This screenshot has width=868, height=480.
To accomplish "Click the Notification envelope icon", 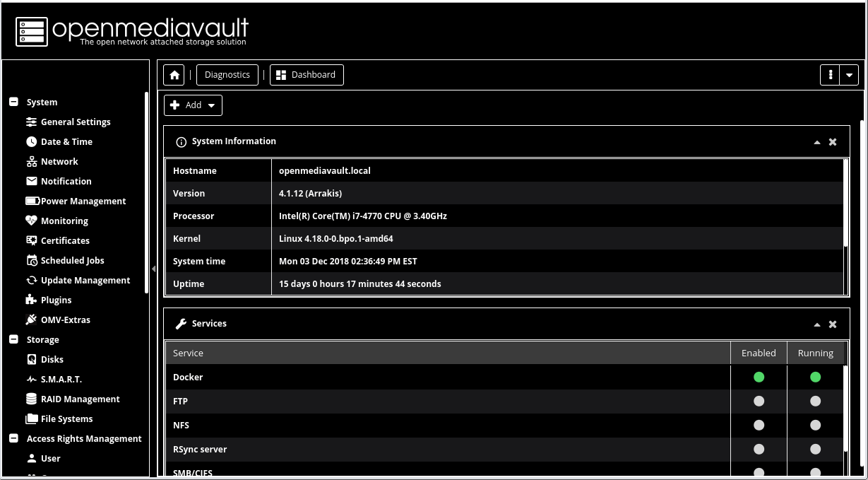I will pyautogui.click(x=31, y=181).
